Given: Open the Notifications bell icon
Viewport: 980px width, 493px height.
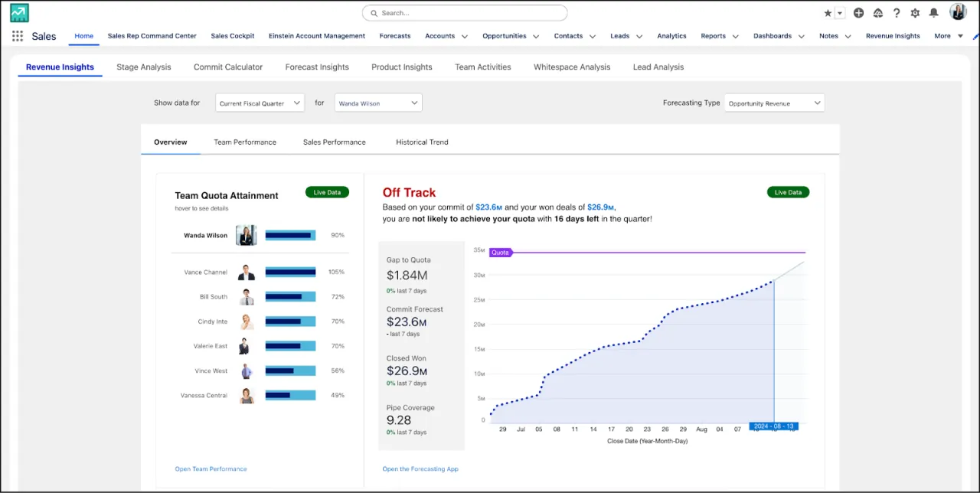Looking at the screenshot, I should click(x=934, y=13).
